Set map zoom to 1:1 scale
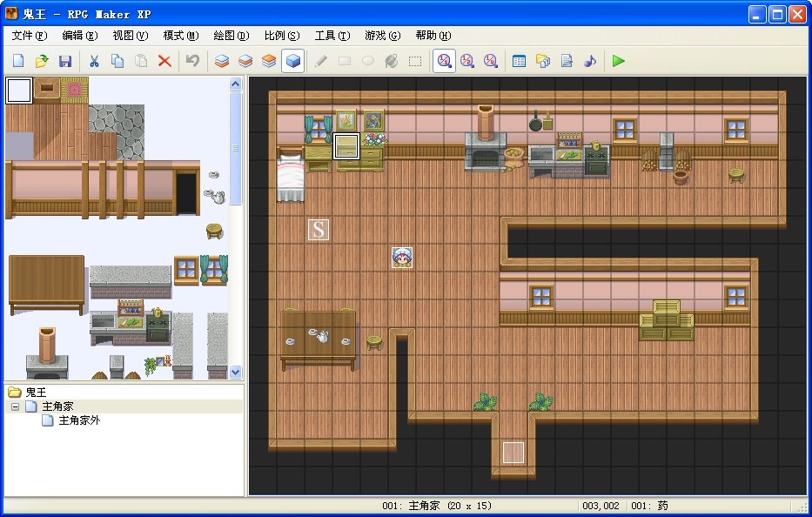 pos(444,61)
